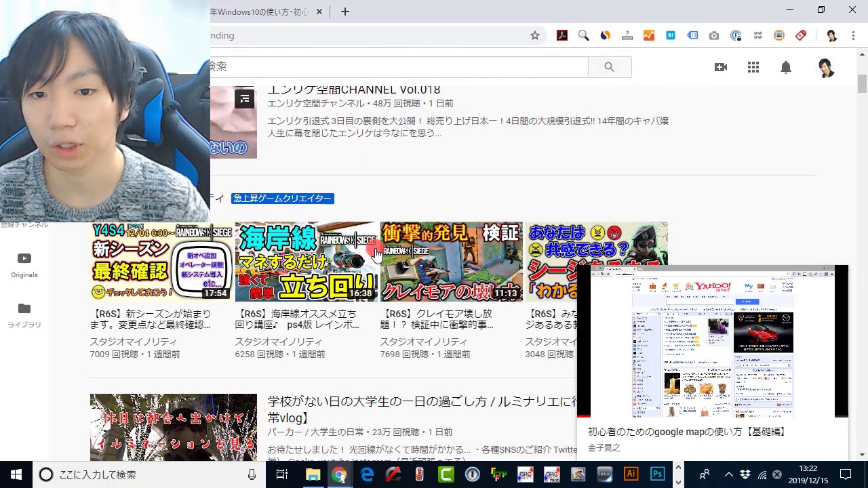Click the Cortana microphone icon
Screen dimensions: 868x488
[252, 474]
